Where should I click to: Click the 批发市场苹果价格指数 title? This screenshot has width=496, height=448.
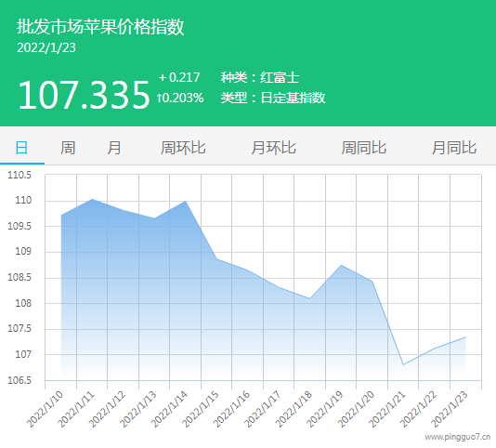pyautogui.click(x=100, y=26)
